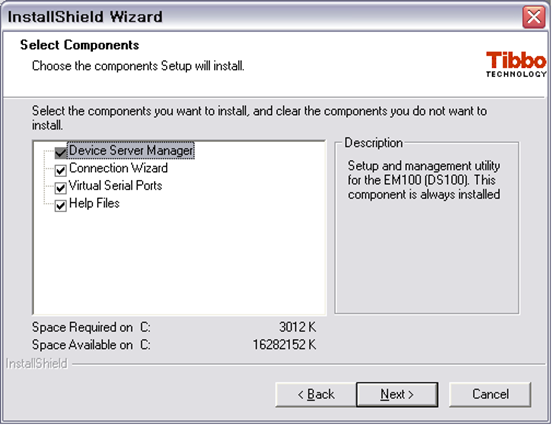
Task: Uncheck the Virtual Serial Ports checkbox
Action: click(x=61, y=188)
